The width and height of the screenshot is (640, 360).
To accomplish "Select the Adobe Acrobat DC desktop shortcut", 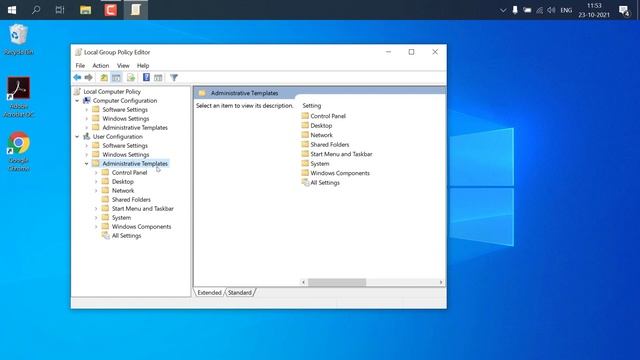I will (18, 97).
